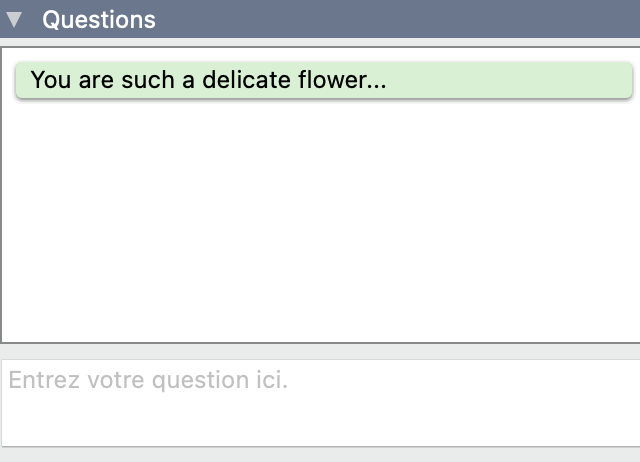Focus the question entry text box
The image size is (640, 462).
tap(320, 402)
